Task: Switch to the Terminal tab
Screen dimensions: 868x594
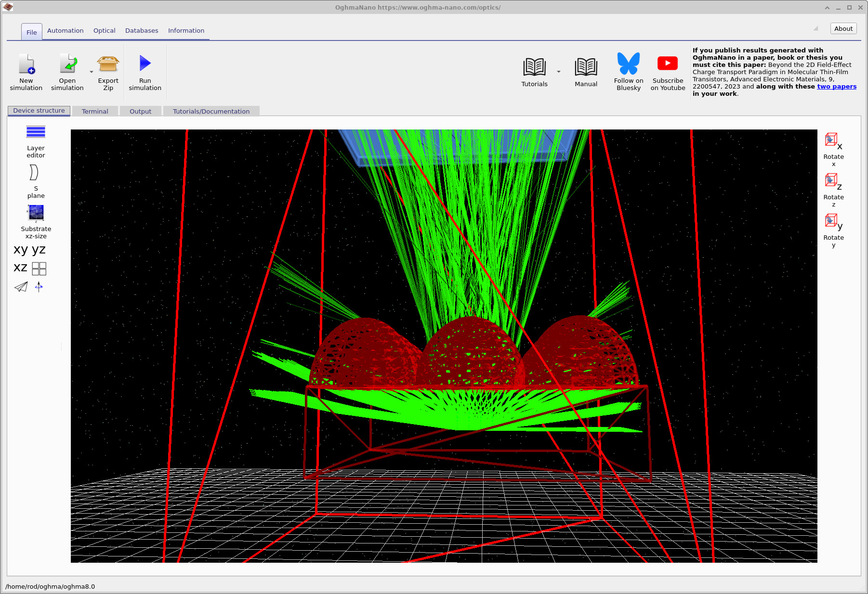Action: tap(95, 111)
